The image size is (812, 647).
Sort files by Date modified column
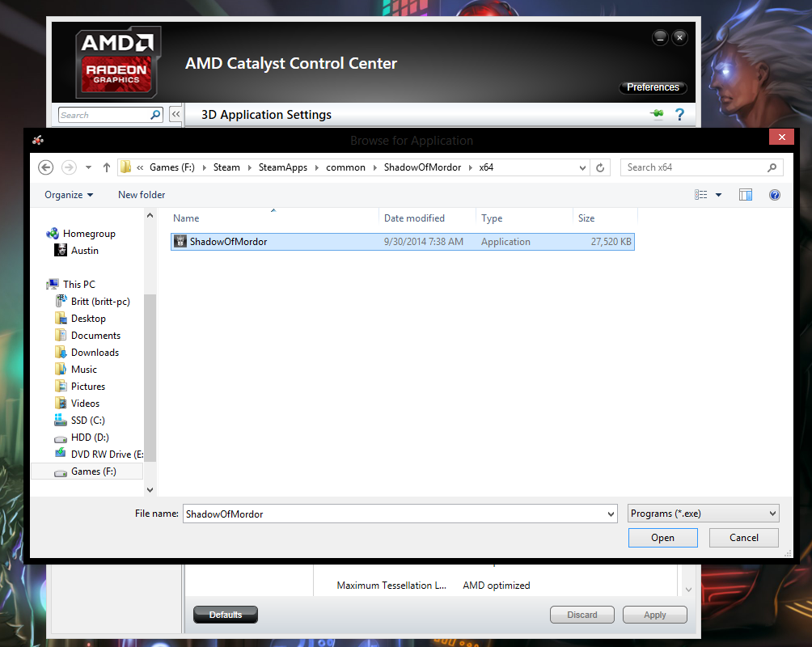(427, 218)
